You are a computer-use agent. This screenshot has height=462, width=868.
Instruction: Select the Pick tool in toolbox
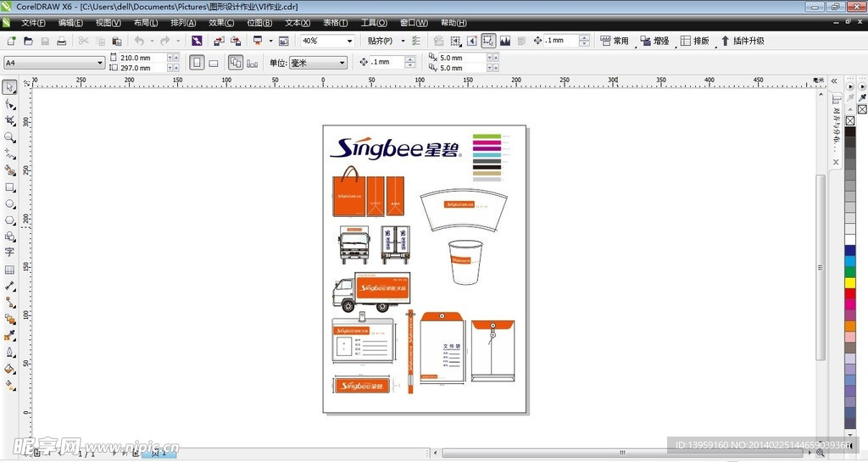tap(9, 87)
